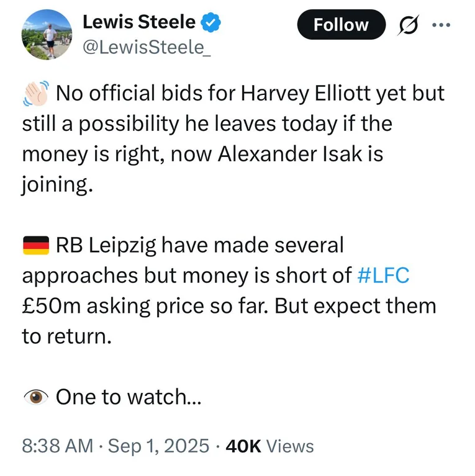Click the Lewis Steele display name
This screenshot has height=476, width=475.
[x=139, y=22]
